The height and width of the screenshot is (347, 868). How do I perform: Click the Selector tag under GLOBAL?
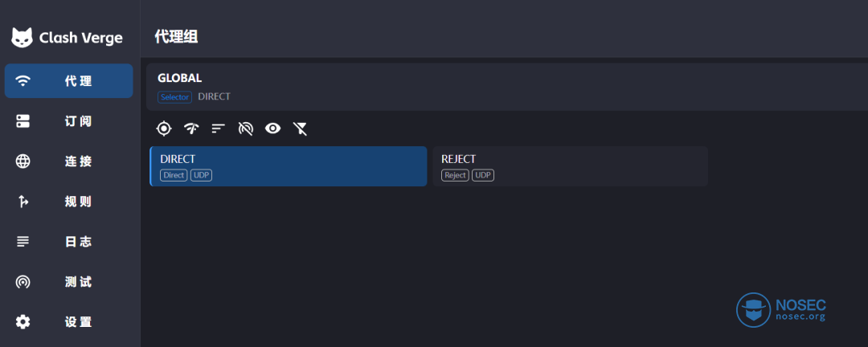point(175,97)
